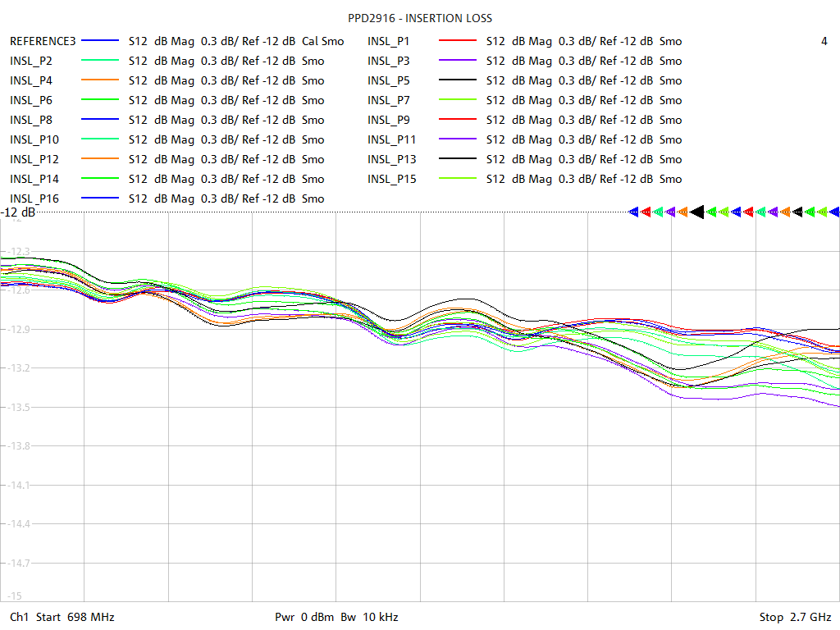This screenshot has width=840, height=630.
Task: Click the S12 dB Mag settings for INSL_P12
Action: pos(226,160)
